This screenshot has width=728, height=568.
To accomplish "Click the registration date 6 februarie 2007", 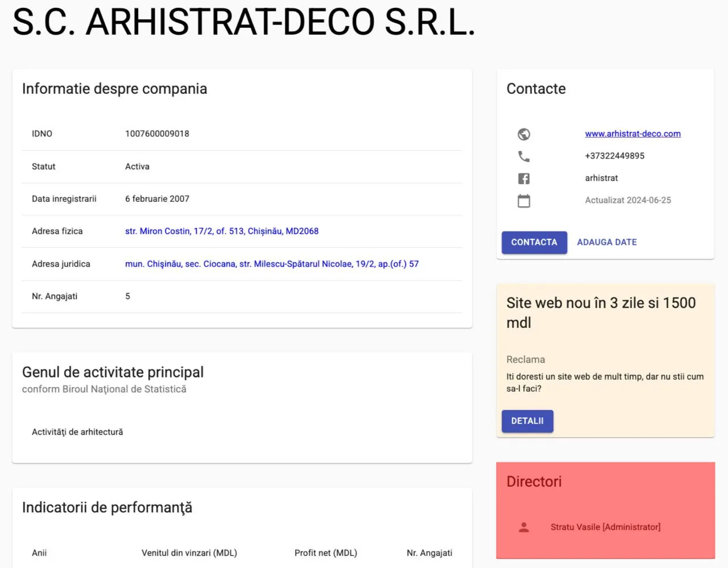I will (157, 198).
